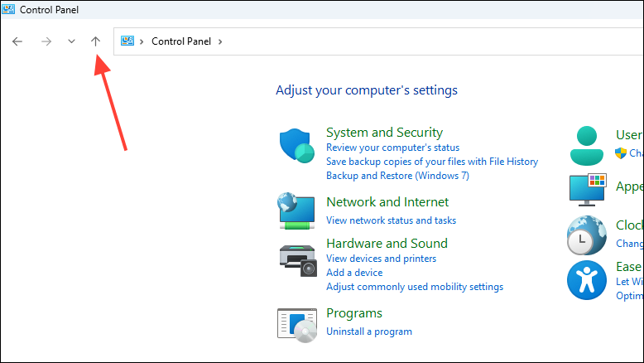This screenshot has width=644, height=363.
Task: Click the Forward navigation arrow
Action: pyautogui.click(x=46, y=41)
